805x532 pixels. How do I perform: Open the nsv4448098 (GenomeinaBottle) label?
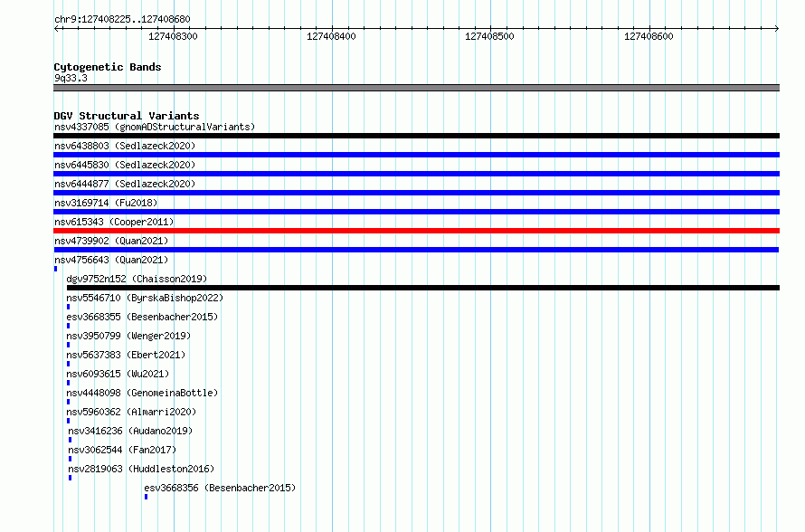click(x=142, y=393)
